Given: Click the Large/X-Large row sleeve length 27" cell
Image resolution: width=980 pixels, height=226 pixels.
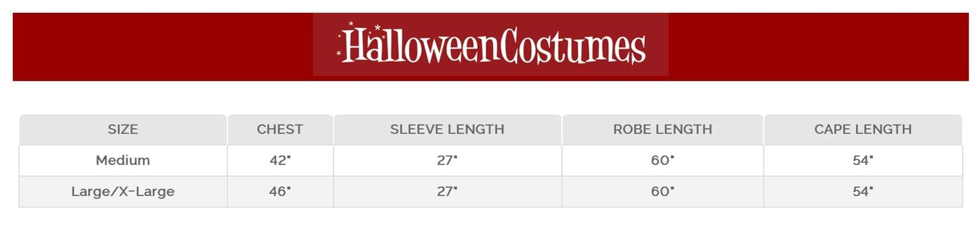Looking at the screenshot, I should click(x=447, y=191).
